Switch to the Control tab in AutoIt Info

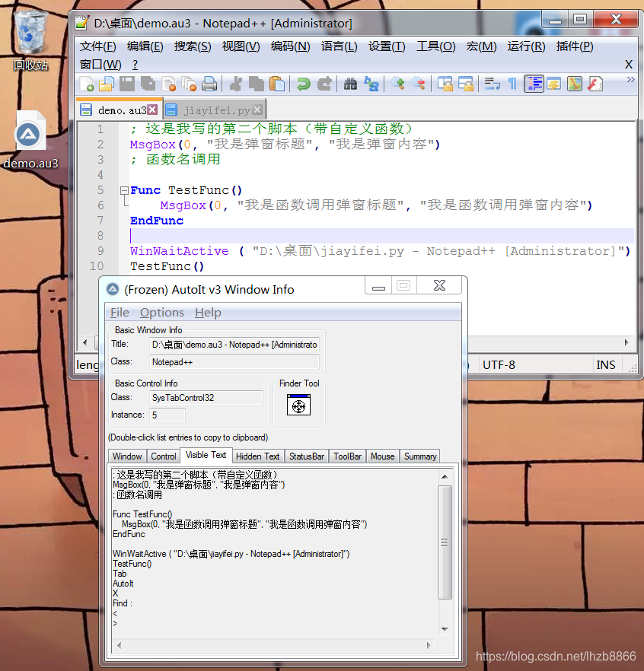(x=164, y=456)
